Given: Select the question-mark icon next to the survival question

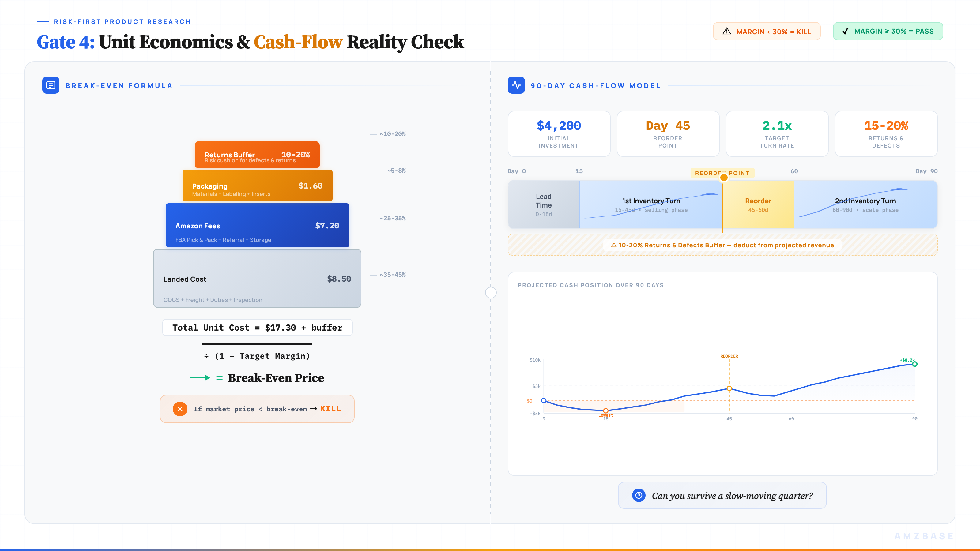Looking at the screenshot, I should [639, 495].
